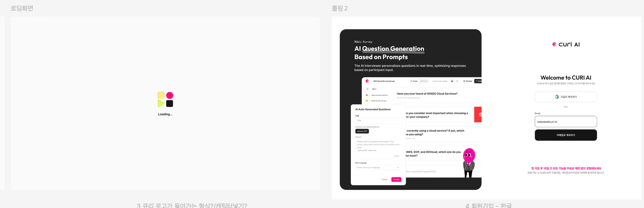
Task: Click the Preview eye button
Action: click(468, 81)
